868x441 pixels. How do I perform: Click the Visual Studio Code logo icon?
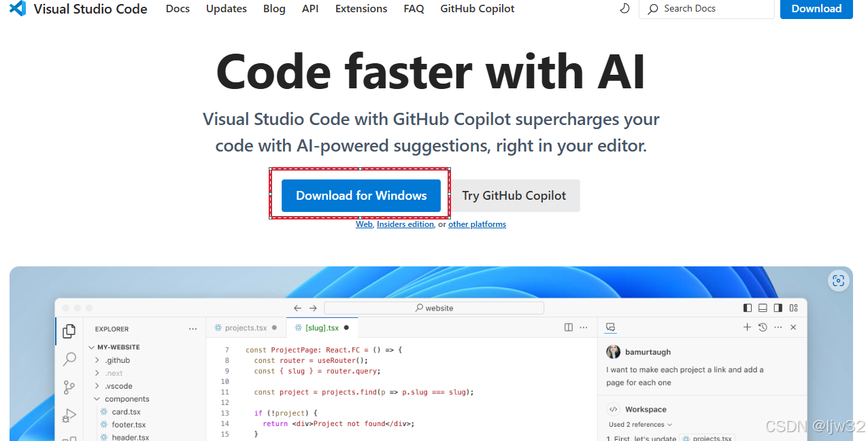(18, 9)
